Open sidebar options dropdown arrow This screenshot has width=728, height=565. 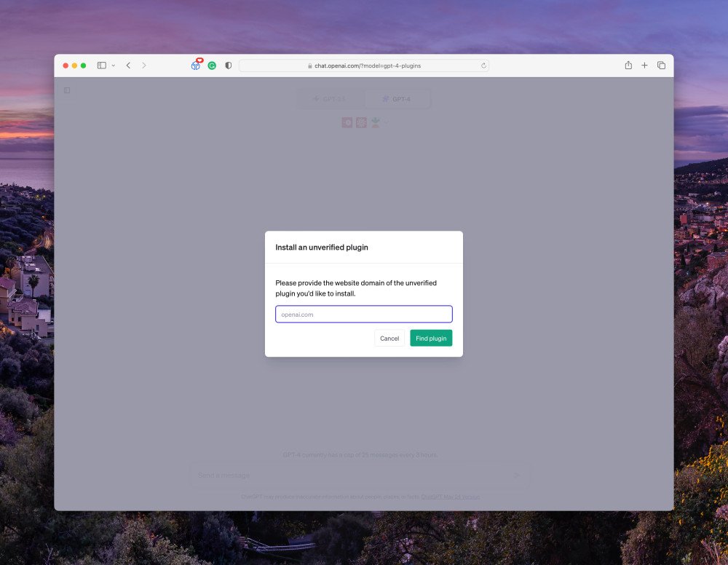(x=114, y=66)
